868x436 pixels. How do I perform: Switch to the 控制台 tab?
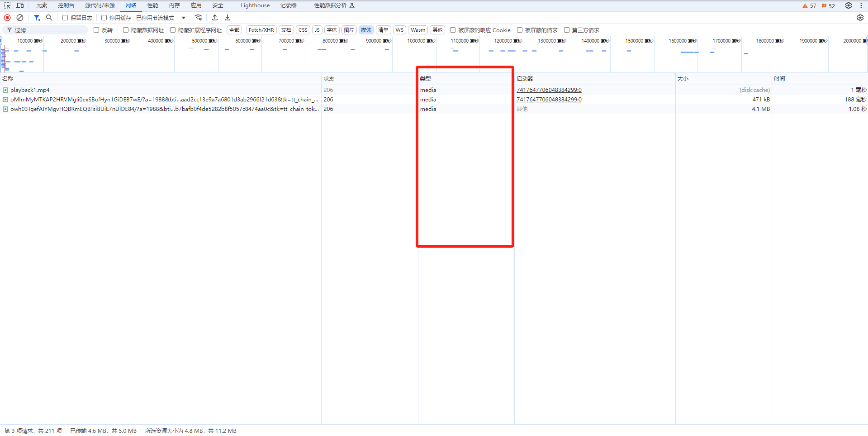[66, 5]
